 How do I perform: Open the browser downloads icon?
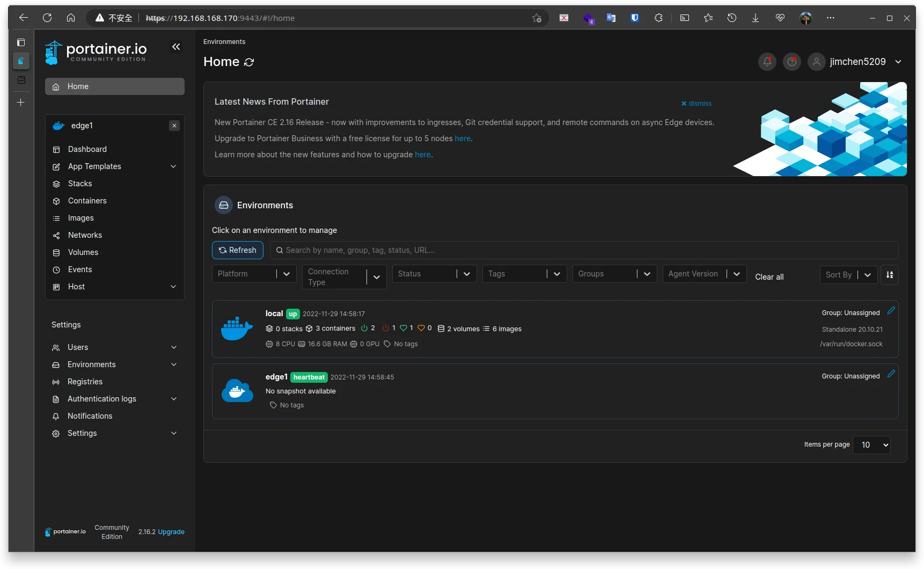click(755, 18)
